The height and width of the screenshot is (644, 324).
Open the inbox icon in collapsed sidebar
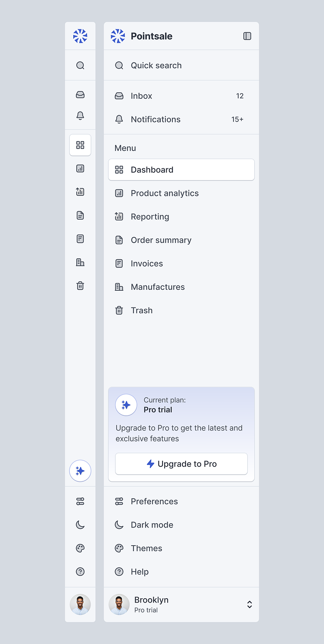pyautogui.click(x=80, y=95)
